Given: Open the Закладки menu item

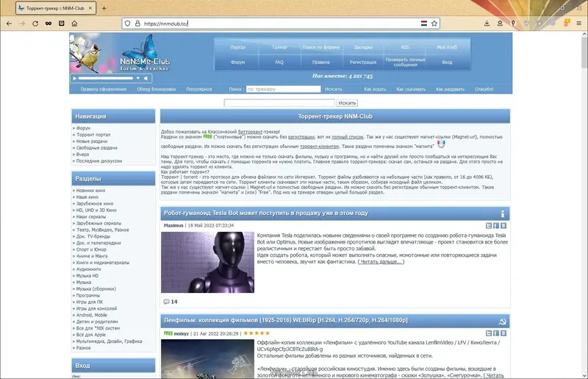Looking at the screenshot, I should click(363, 47).
